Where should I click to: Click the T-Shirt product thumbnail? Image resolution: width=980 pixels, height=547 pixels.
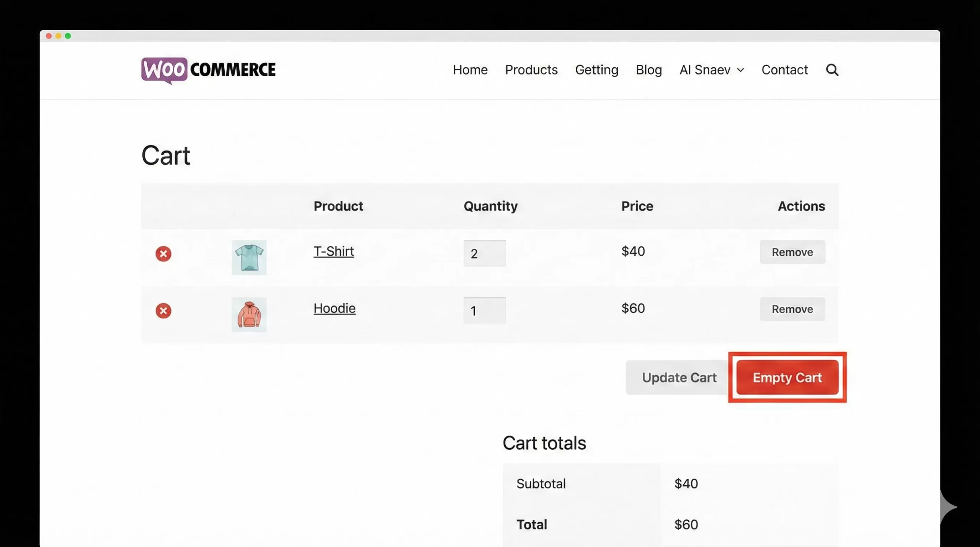click(x=249, y=258)
